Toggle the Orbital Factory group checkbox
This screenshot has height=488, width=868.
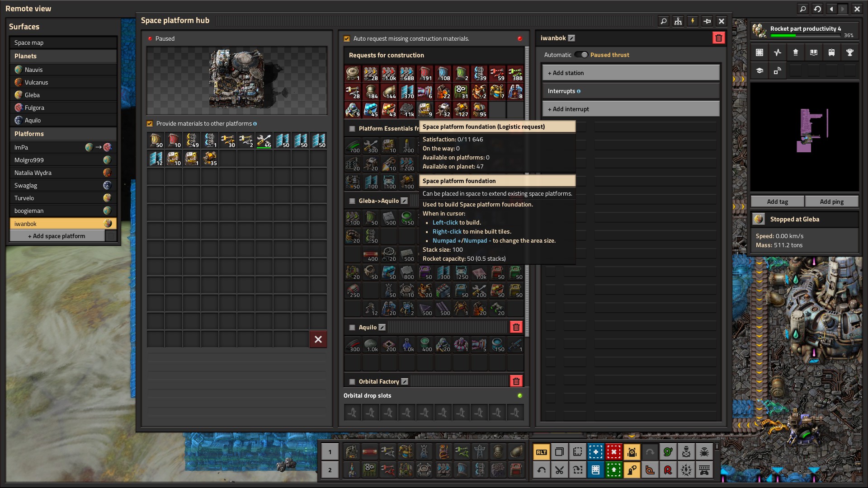(x=352, y=382)
